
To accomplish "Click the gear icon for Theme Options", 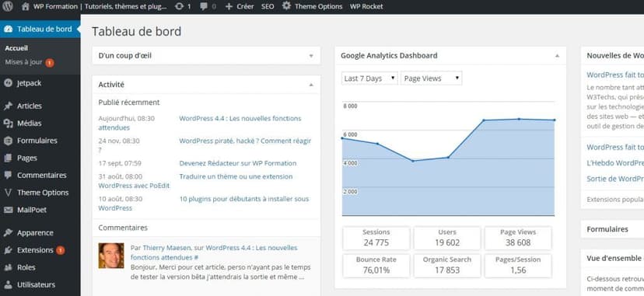I will (286, 6).
